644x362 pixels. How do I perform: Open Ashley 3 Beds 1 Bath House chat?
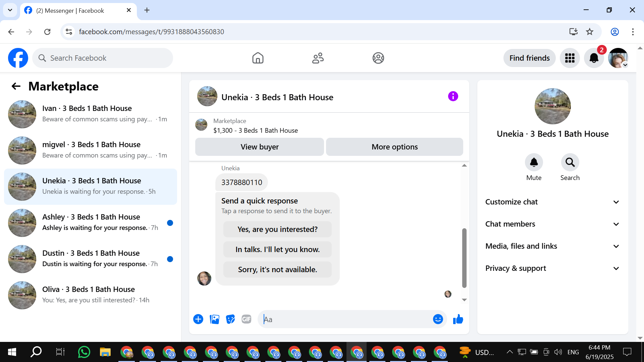click(x=91, y=223)
